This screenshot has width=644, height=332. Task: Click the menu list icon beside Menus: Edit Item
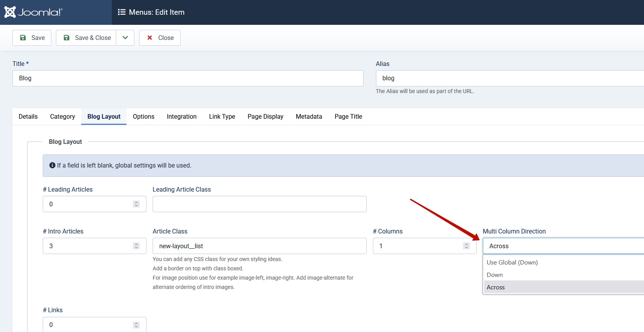coord(122,12)
